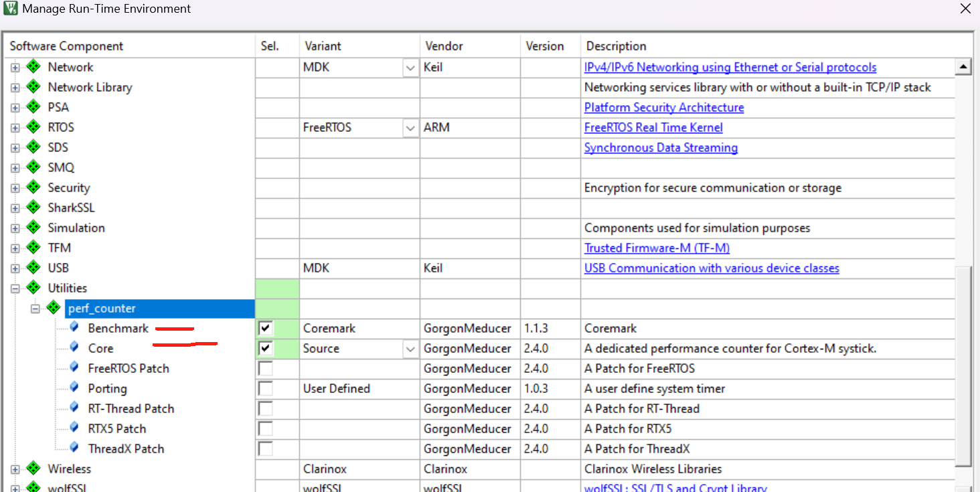The height and width of the screenshot is (492, 980).
Task: Enable the RT-Thread Patch checkbox
Action: tap(266, 408)
